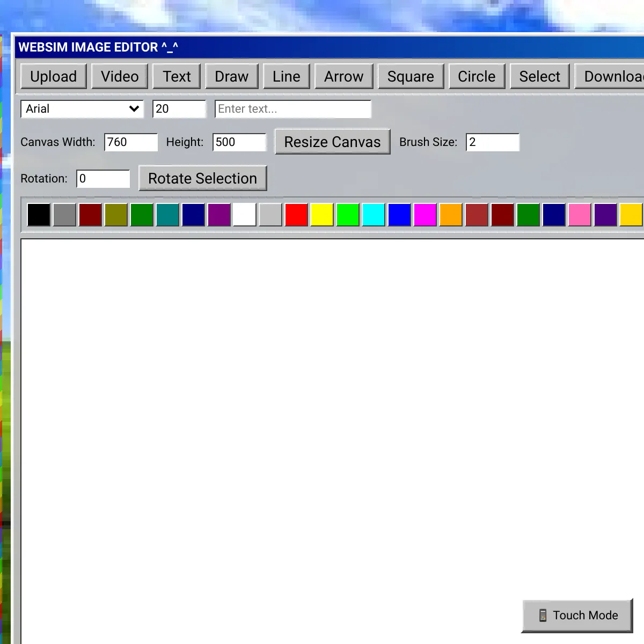Screen dimensions: 644x644
Task: Activate the Line tool
Action: [286, 76]
